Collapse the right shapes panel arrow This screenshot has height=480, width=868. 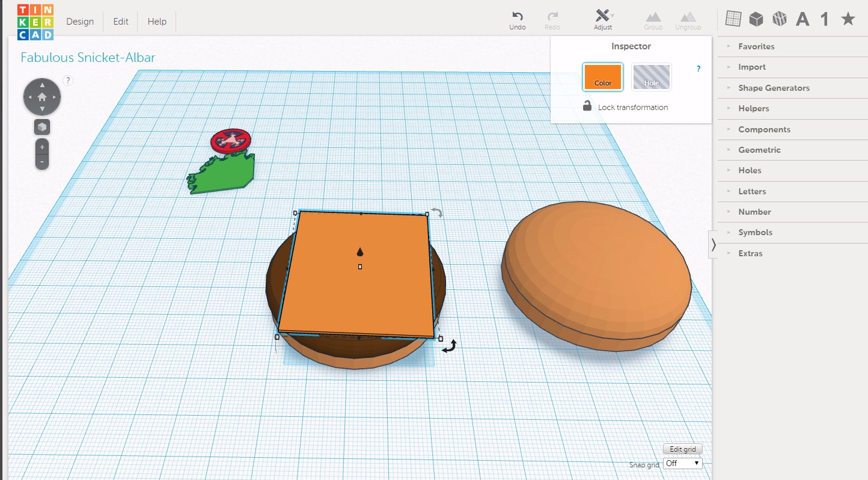[713, 245]
